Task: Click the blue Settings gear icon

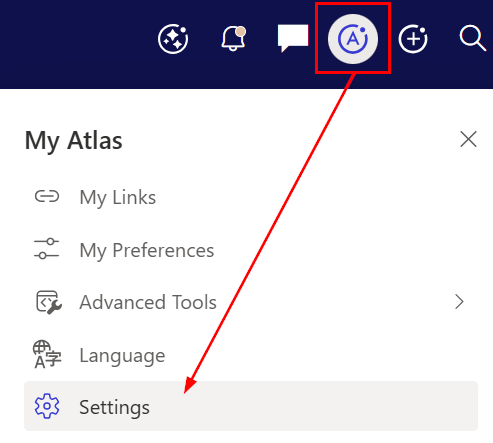Action: [x=47, y=406]
